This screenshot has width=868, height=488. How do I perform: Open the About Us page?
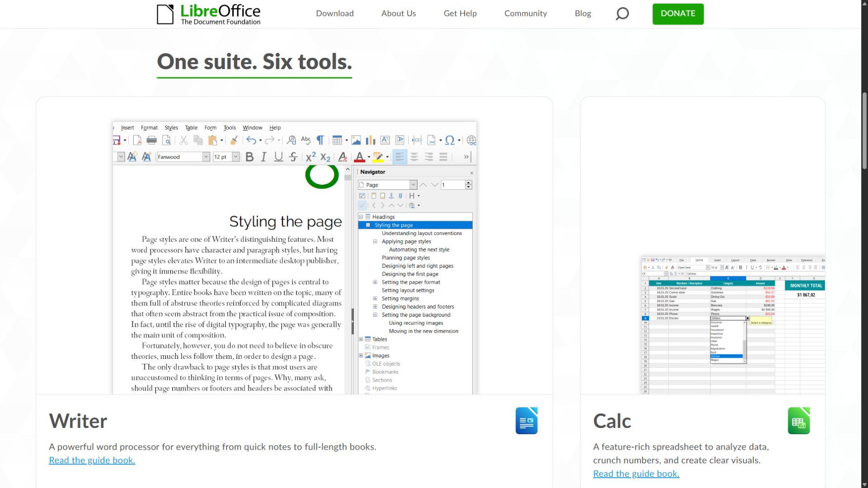tap(398, 14)
